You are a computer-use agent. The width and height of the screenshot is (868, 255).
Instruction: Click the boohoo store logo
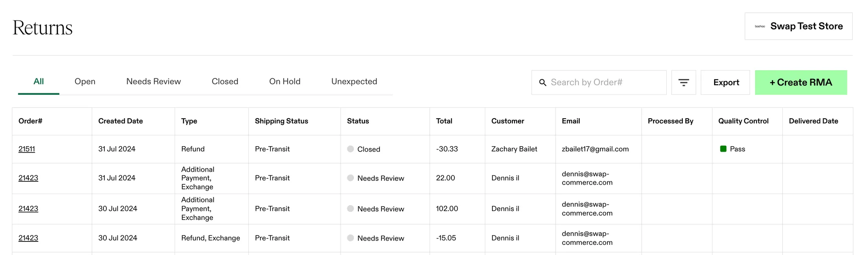[x=760, y=26]
